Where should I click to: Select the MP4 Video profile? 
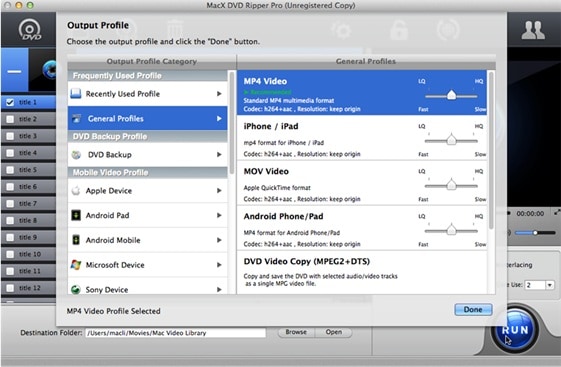point(362,93)
